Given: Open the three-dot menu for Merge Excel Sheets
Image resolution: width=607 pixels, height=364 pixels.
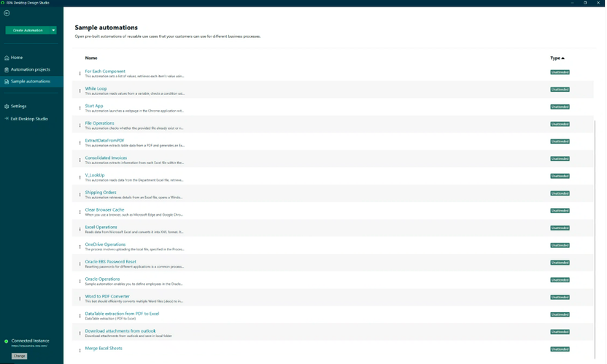Looking at the screenshot, I should click(x=80, y=350).
